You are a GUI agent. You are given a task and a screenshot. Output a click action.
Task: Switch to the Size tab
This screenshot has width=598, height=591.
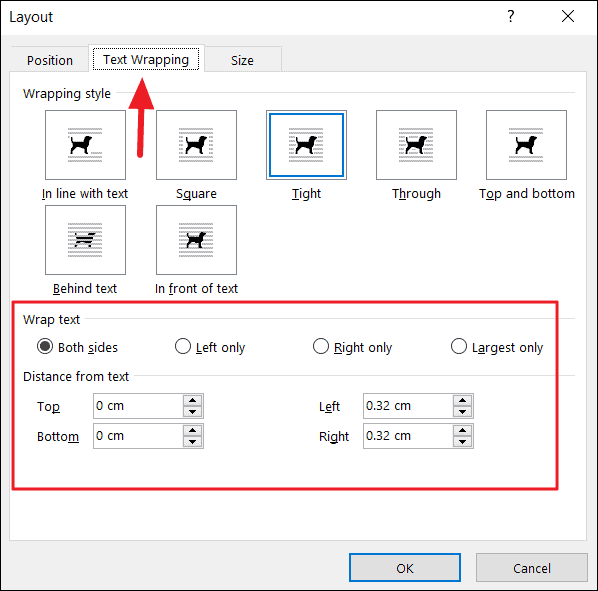(x=242, y=60)
